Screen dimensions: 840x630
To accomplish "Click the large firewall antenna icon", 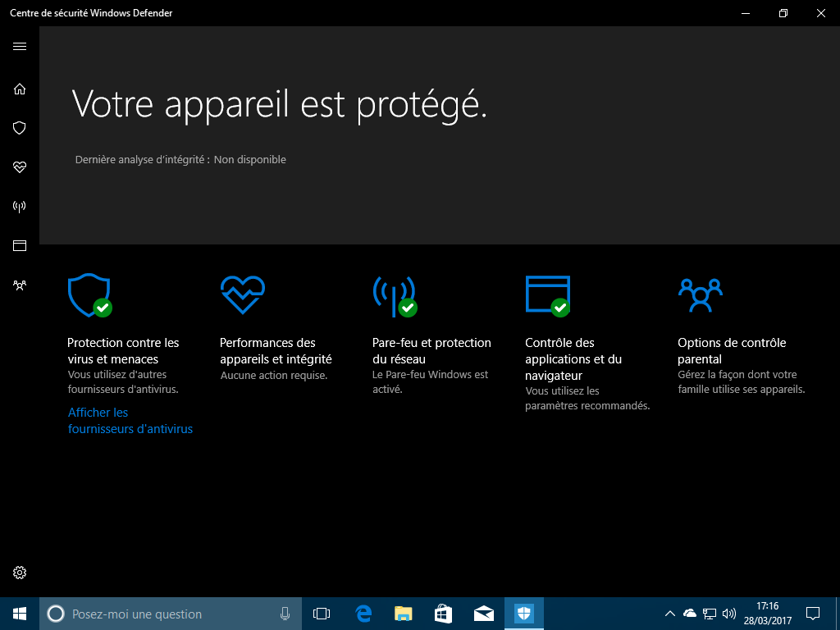I will coord(395,296).
